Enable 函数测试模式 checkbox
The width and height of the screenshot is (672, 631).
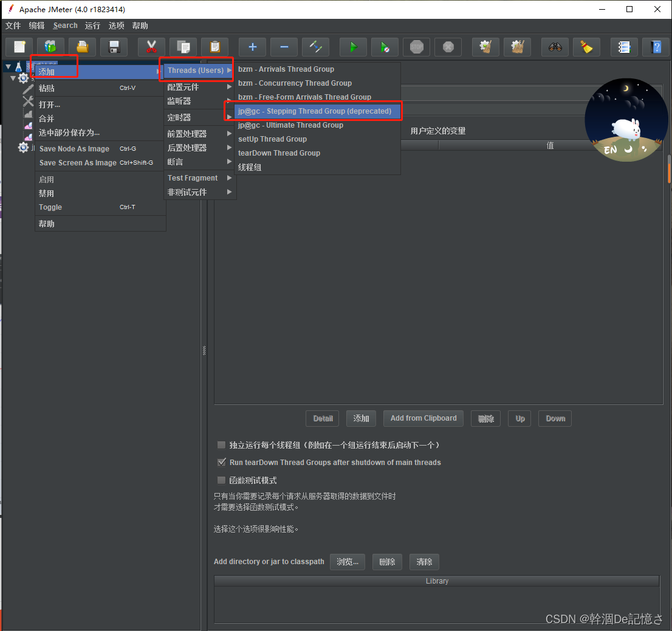pos(221,480)
